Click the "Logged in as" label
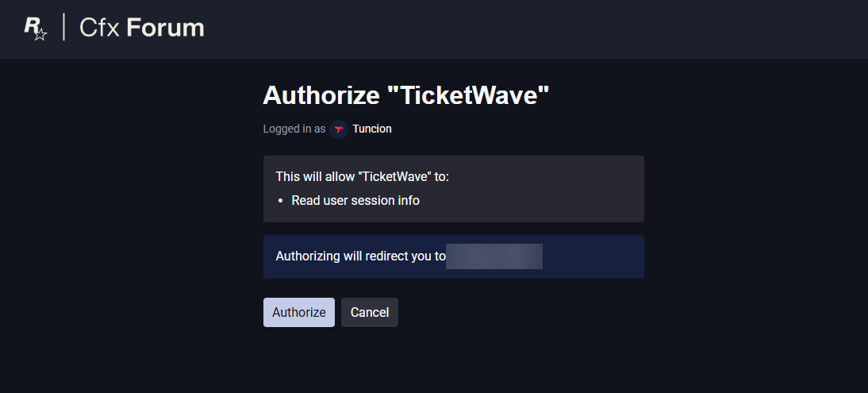 (294, 129)
